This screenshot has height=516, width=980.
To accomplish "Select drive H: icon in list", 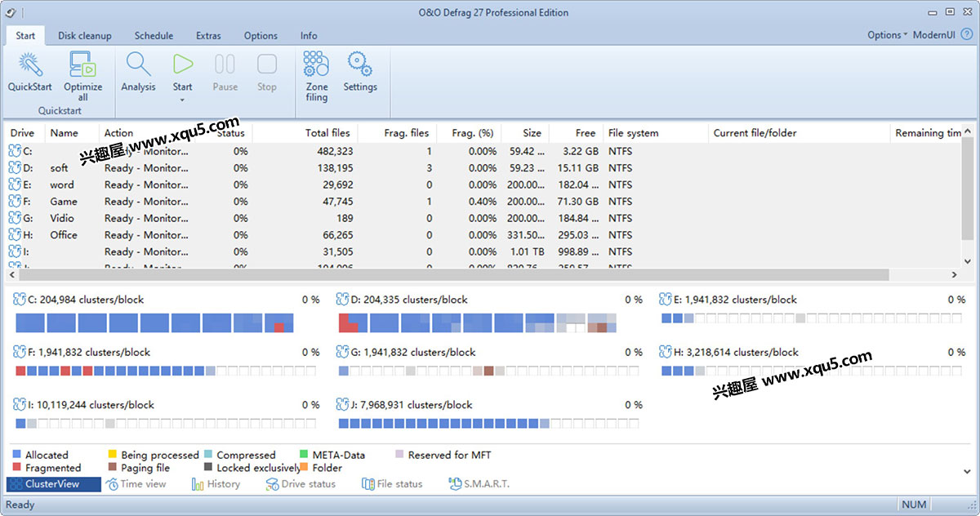I will point(15,235).
